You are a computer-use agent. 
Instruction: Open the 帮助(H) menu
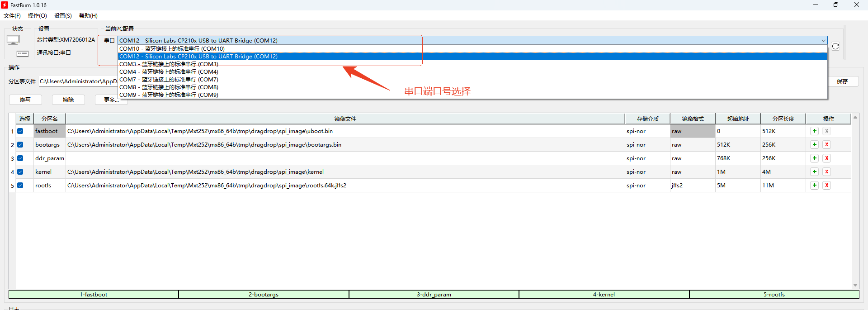88,16
